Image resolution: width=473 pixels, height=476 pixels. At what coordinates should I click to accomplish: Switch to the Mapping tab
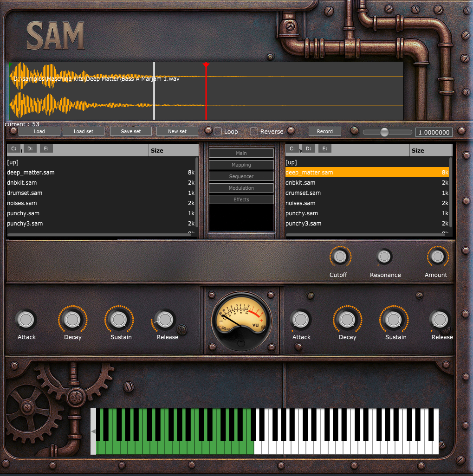pos(241,165)
